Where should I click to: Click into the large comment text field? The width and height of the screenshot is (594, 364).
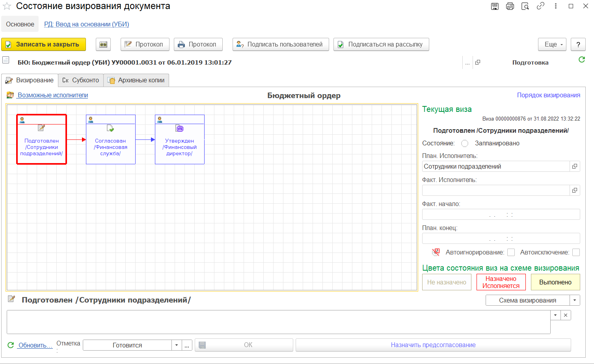click(279, 322)
